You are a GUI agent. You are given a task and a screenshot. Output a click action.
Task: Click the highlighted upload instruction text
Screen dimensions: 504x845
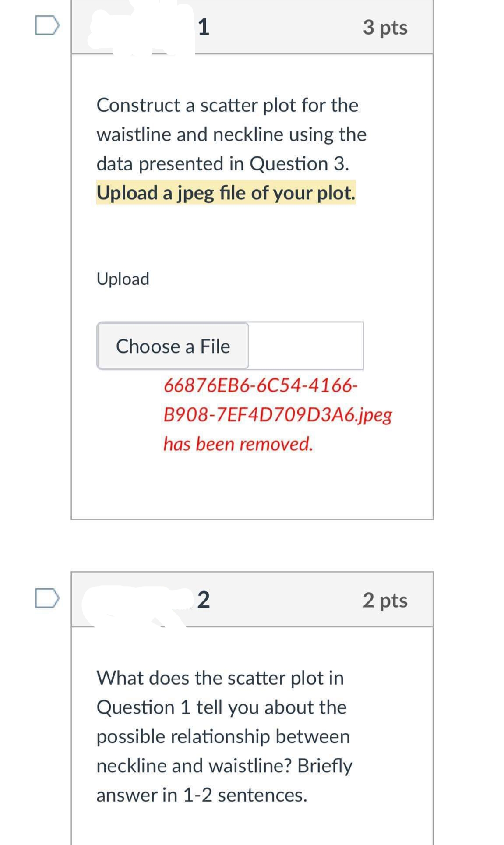pos(226,192)
